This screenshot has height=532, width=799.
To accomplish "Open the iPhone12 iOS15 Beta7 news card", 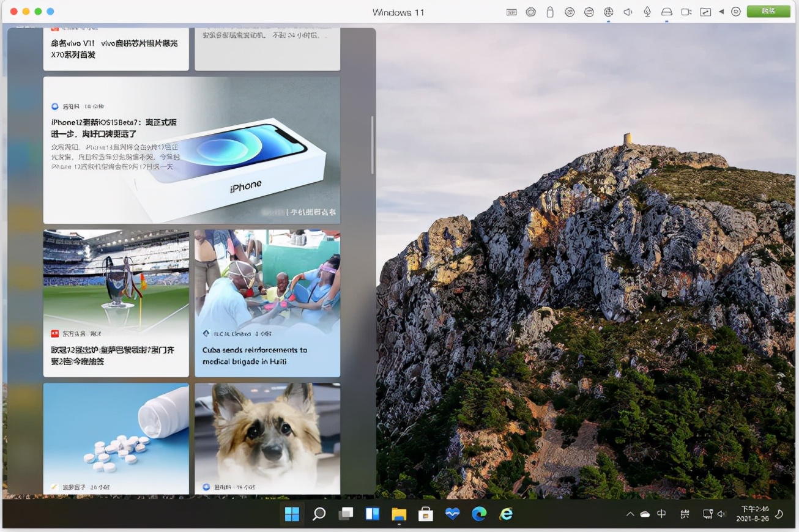I will tap(191, 150).
